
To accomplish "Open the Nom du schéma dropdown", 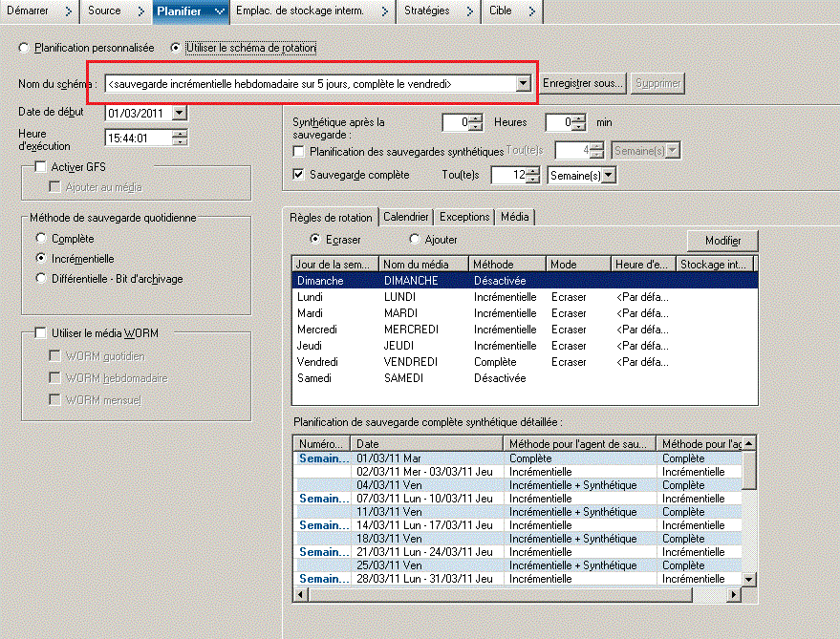I will [x=522, y=84].
